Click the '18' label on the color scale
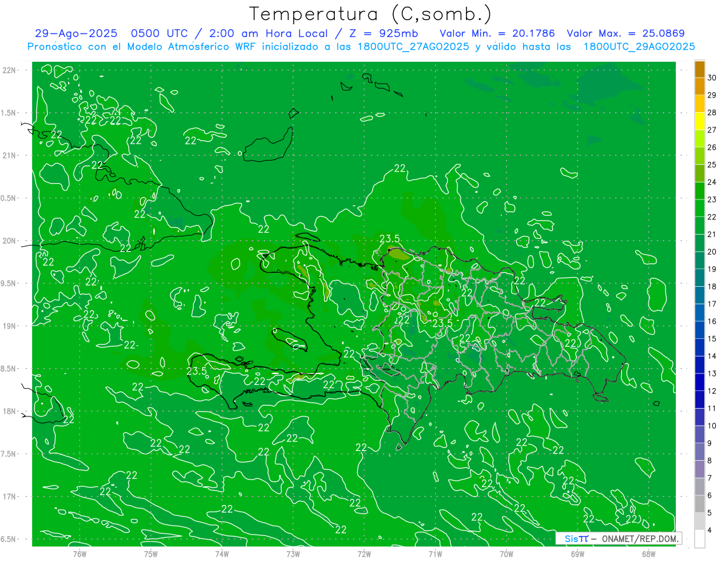 coord(712,287)
